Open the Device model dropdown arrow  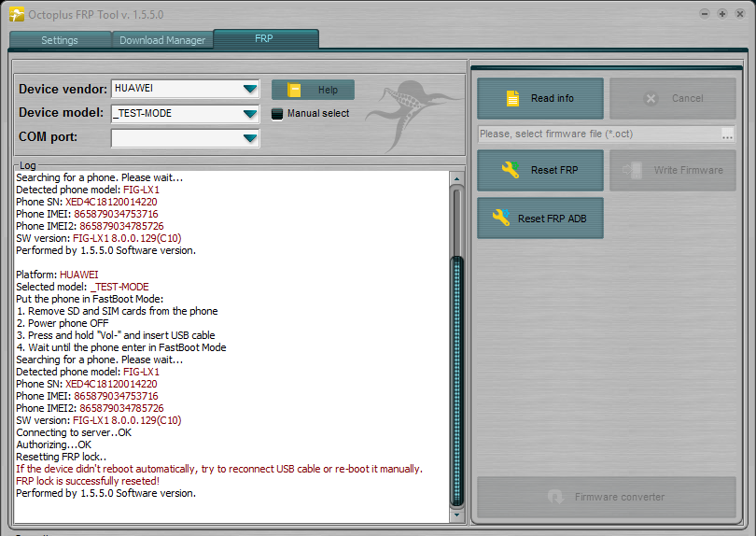pyautogui.click(x=250, y=114)
